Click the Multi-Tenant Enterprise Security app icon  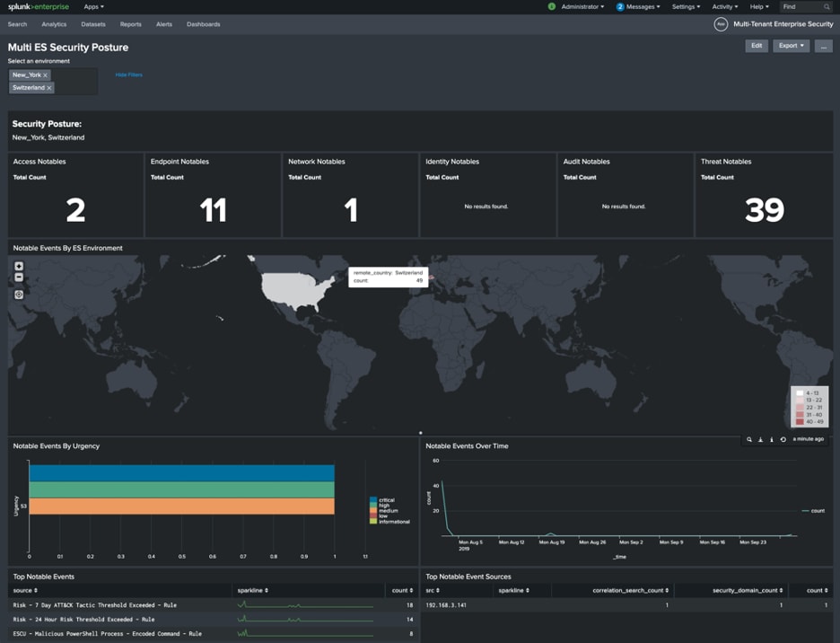pyautogui.click(x=721, y=24)
